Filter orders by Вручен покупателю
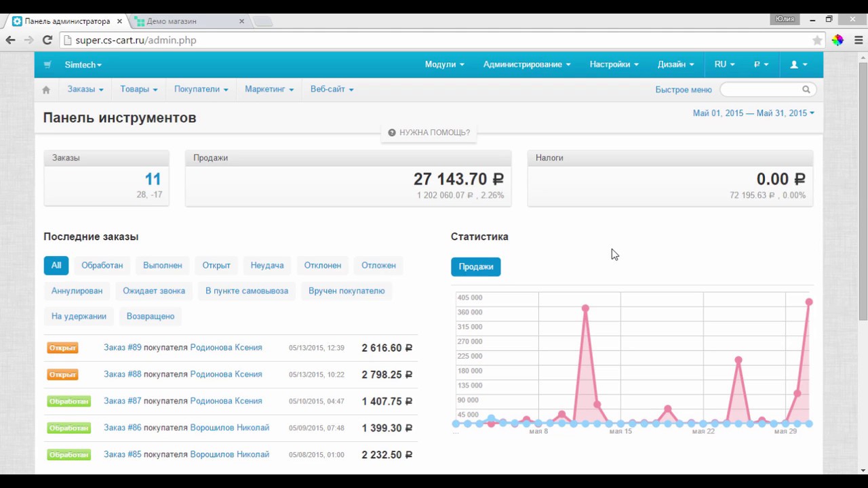 [x=347, y=291]
